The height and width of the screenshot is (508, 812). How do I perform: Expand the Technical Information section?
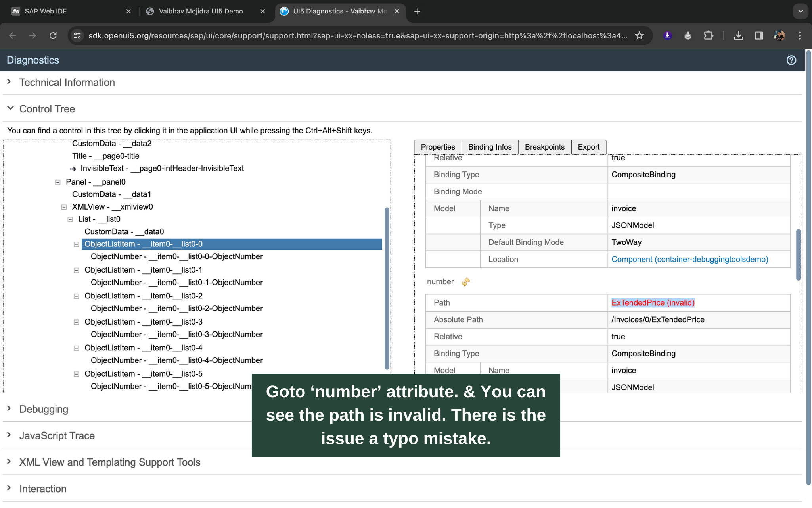click(x=67, y=82)
